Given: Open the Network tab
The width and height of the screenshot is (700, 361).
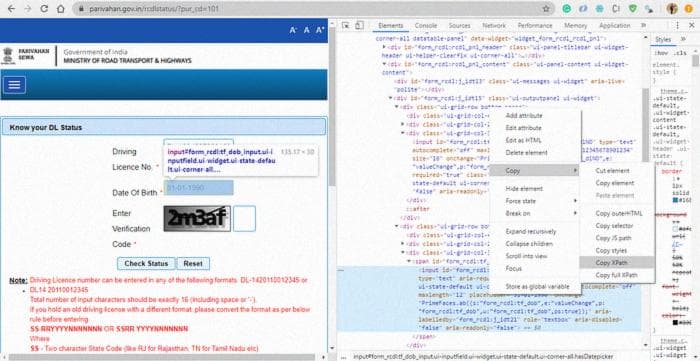Looking at the screenshot, I should coord(494,25).
